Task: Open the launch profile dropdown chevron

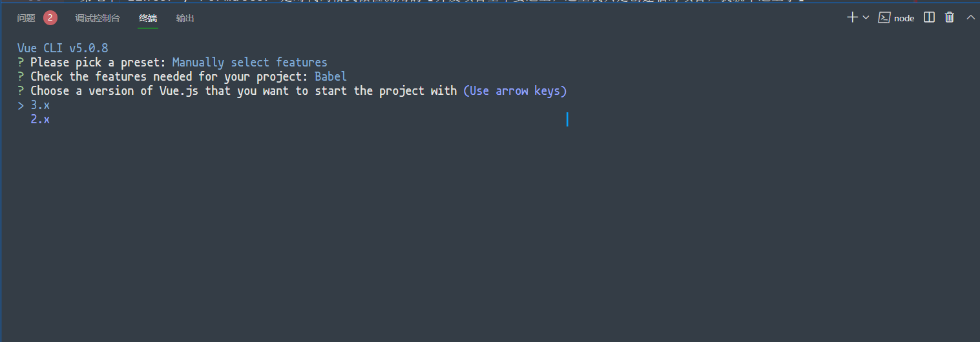Action: pos(866,17)
